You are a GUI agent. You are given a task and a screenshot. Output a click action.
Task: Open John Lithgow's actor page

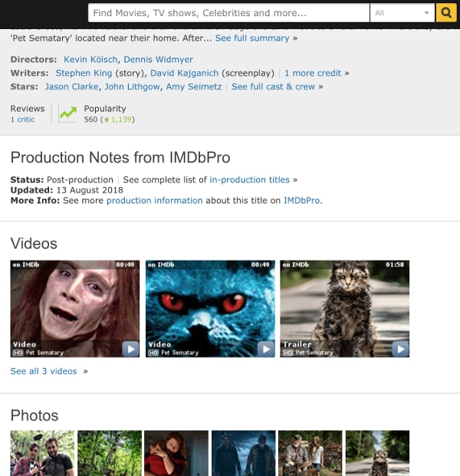pyautogui.click(x=132, y=87)
